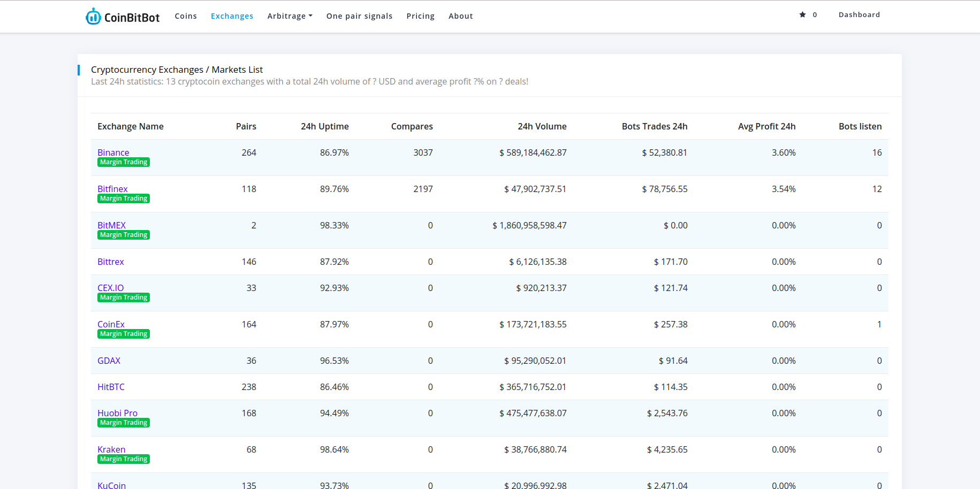Click Binance compares value 3037
980x489 pixels.
tap(423, 152)
